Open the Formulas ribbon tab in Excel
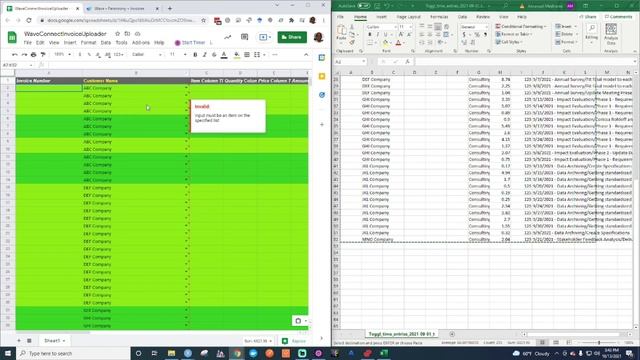The width and height of the screenshot is (640, 360). 439,17
